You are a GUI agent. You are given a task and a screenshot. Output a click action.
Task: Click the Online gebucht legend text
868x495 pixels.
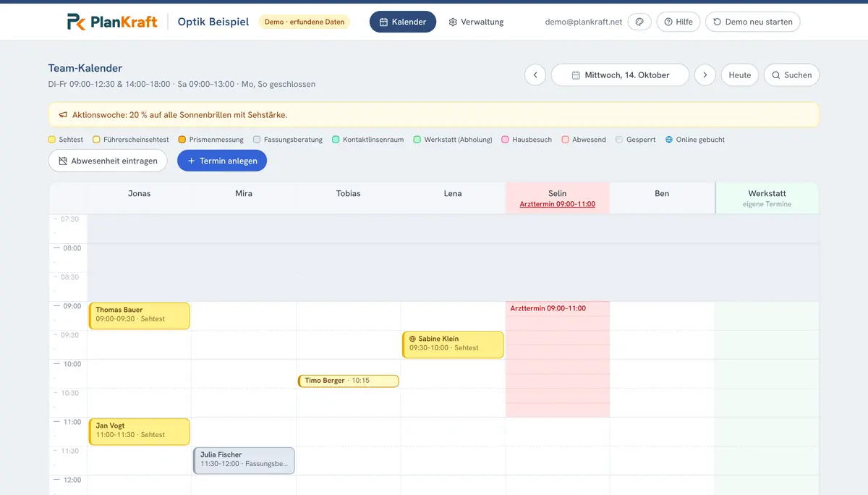tap(700, 140)
